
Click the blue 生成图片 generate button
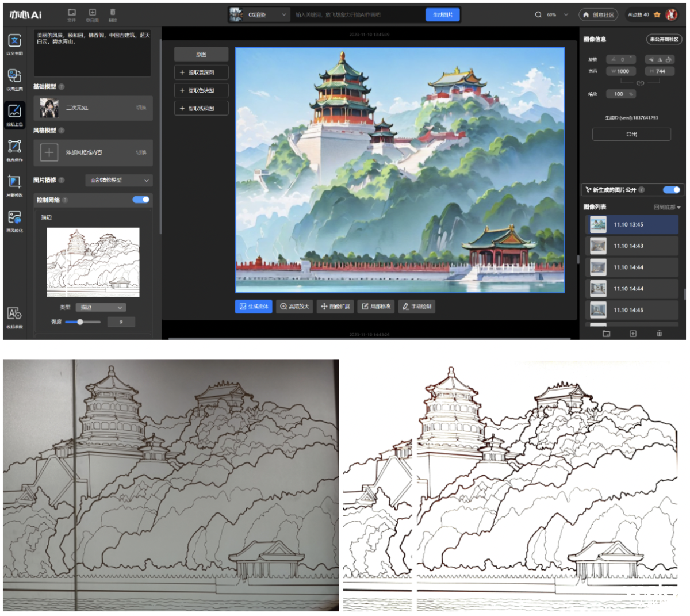[x=443, y=15]
